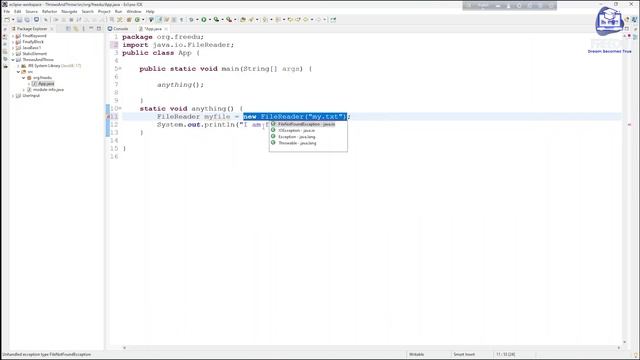Open the File menu
640x360 pixels.
click(7, 11)
